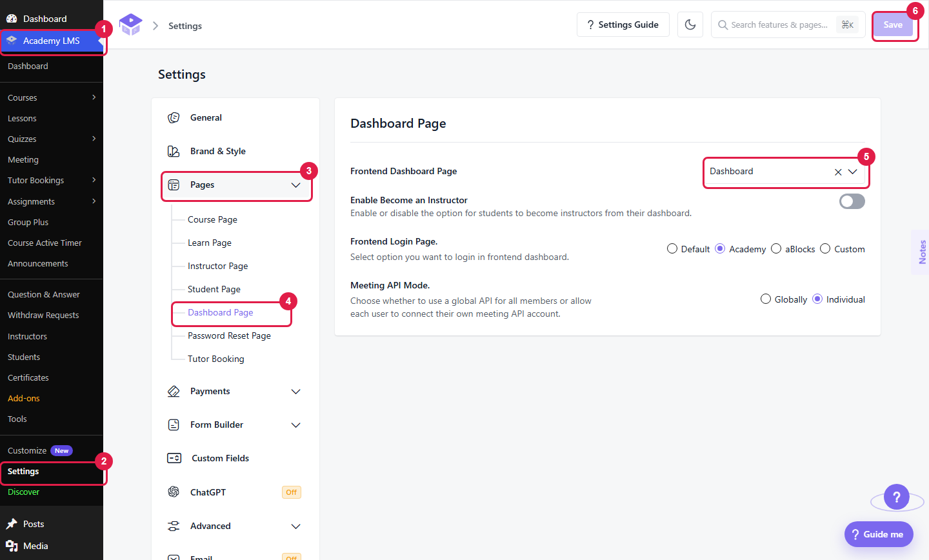The width and height of the screenshot is (929, 560).
Task: Click the Payments section icon
Action: [174, 392]
